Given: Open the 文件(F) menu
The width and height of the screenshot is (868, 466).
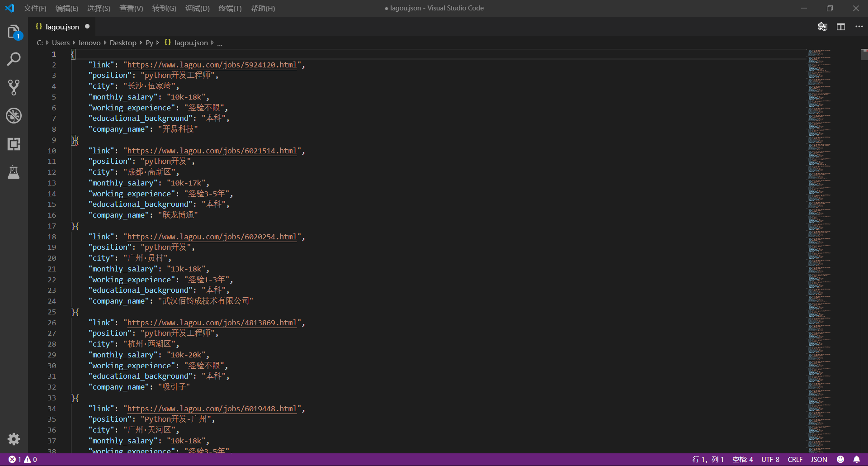Looking at the screenshot, I should pos(35,8).
